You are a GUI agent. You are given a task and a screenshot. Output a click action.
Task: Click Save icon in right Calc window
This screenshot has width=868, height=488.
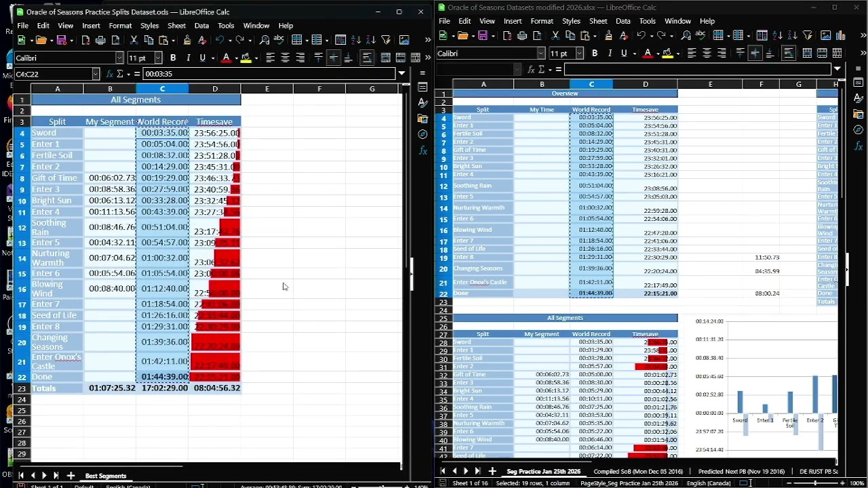point(481,36)
